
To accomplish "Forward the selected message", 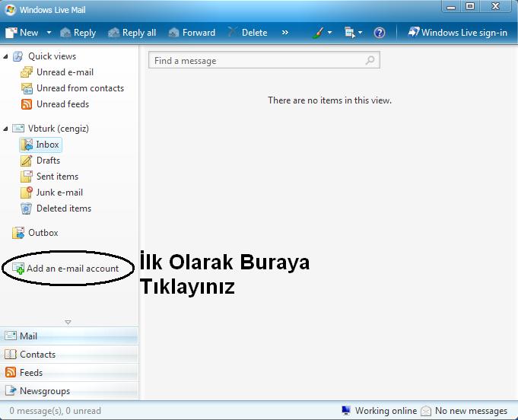I will point(192,33).
